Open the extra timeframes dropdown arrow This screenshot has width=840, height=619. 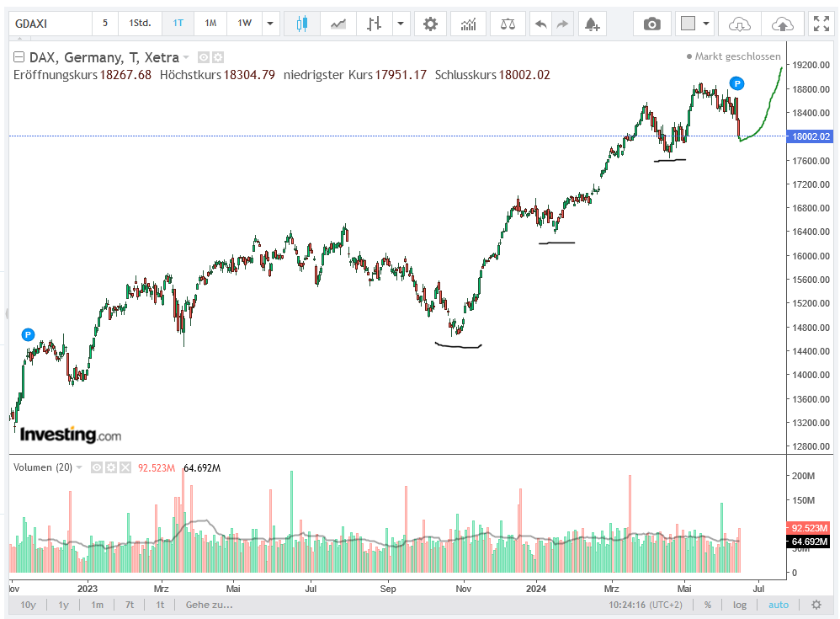tap(269, 23)
